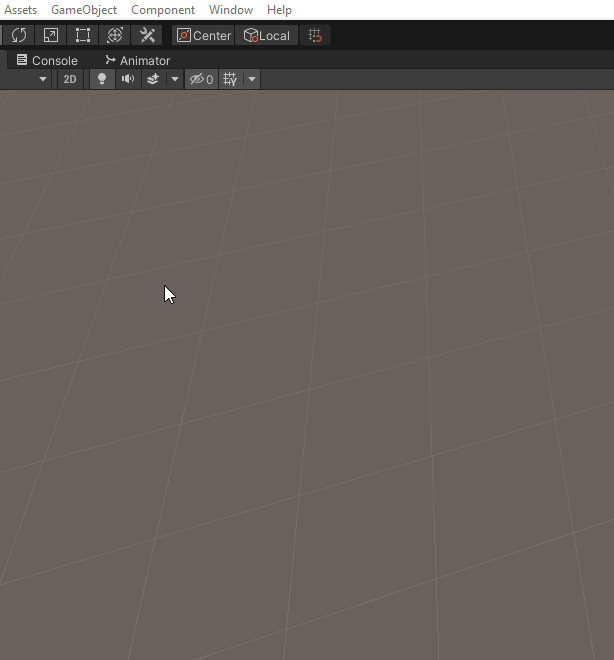Viewport: 614px width, 660px height.
Task: Open the custom editor tools
Action: 147,35
